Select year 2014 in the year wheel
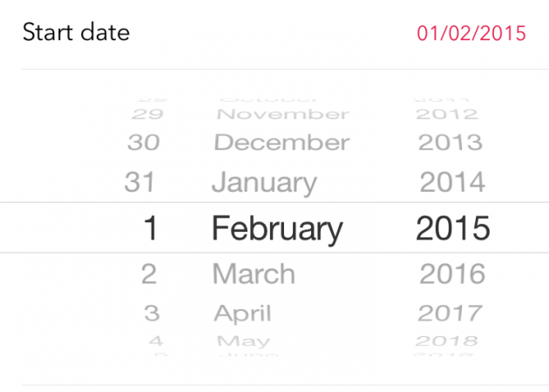 point(452,183)
